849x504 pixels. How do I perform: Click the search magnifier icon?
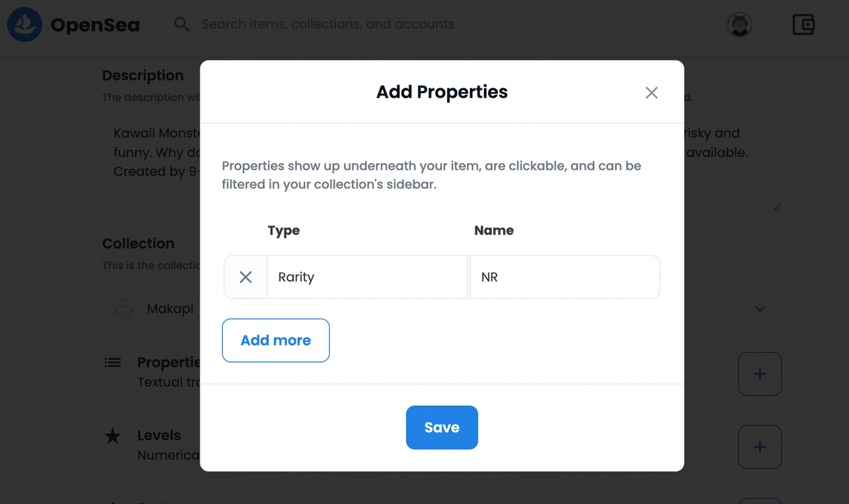coord(182,25)
